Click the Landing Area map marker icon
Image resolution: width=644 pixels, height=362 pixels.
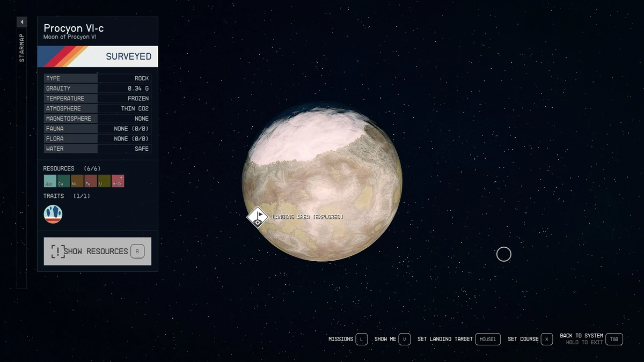pos(258,218)
